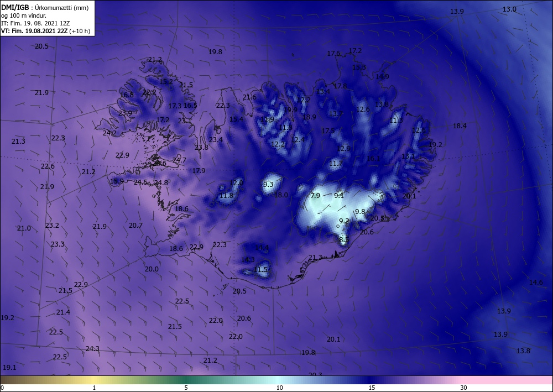Screen dimensions: 553x392
Task: Click the map value 17.6
Action: 333,53
